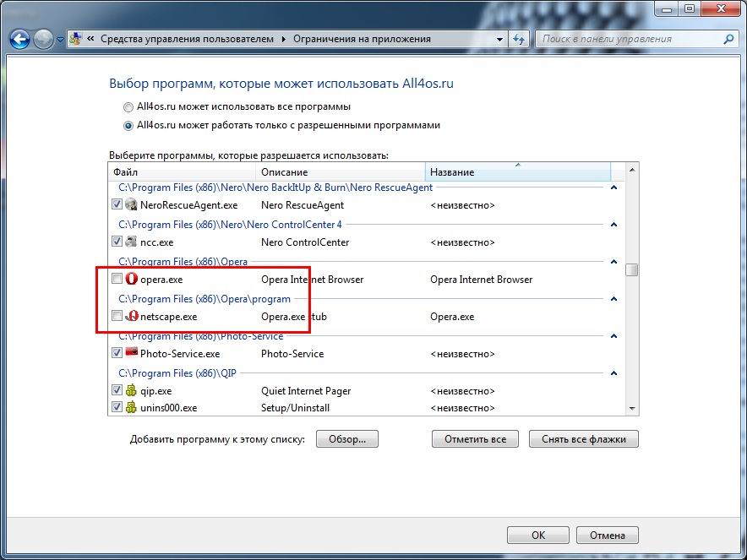
Task: Click the 'Opera Internet Browser' name cell
Action: pos(481,280)
